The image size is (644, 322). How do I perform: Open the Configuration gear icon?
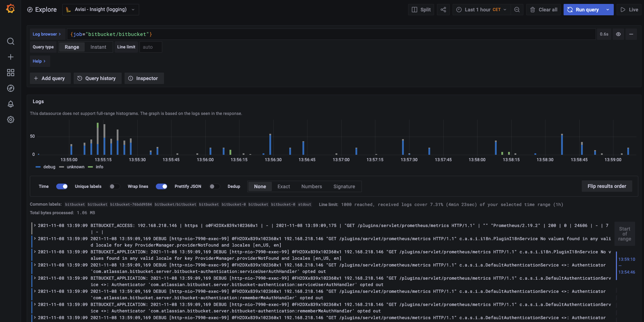coord(11,120)
